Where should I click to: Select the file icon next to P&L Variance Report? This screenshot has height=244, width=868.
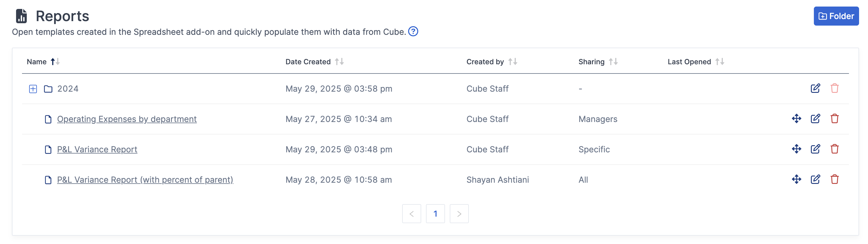[x=48, y=149]
